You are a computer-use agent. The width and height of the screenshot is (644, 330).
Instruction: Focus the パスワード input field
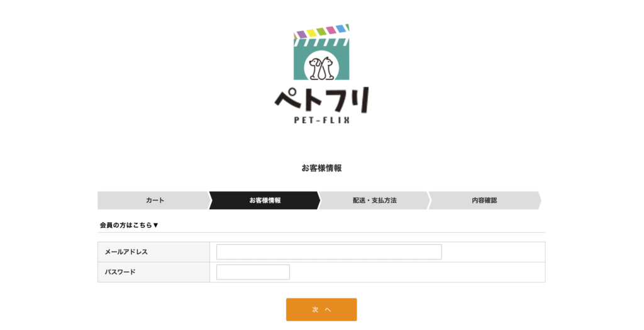point(253,272)
